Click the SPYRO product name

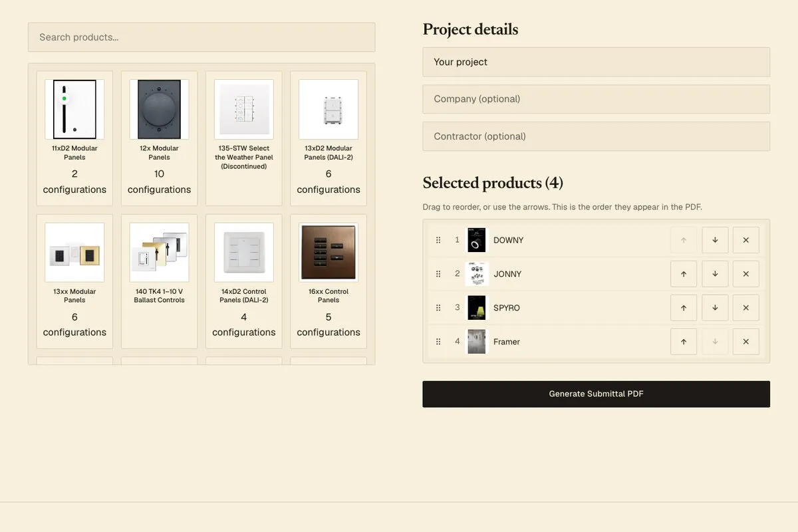pyautogui.click(x=507, y=308)
